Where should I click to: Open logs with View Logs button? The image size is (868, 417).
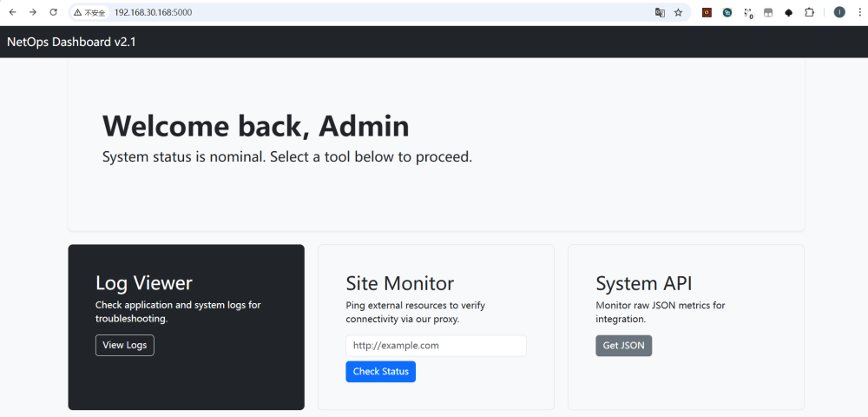125,345
